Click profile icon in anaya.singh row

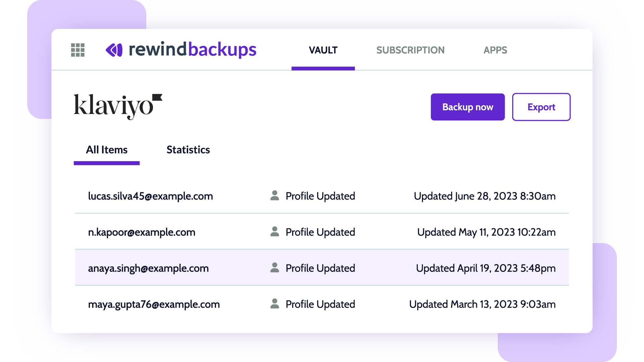click(275, 268)
